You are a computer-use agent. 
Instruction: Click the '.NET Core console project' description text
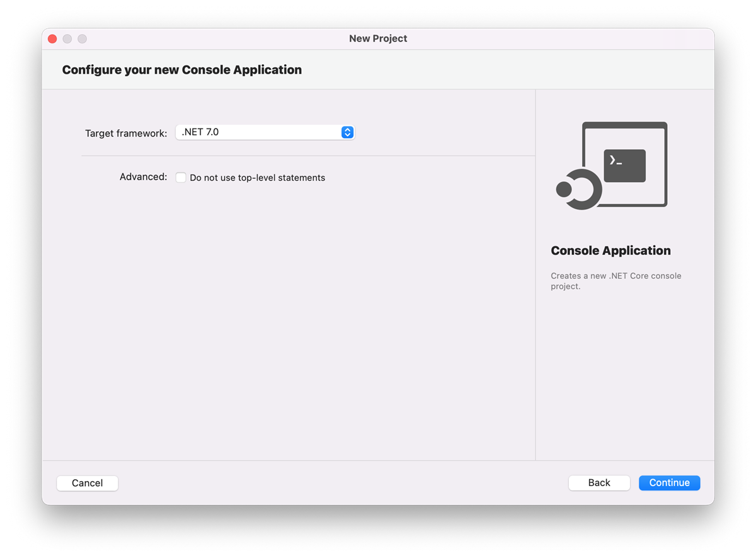pos(616,281)
